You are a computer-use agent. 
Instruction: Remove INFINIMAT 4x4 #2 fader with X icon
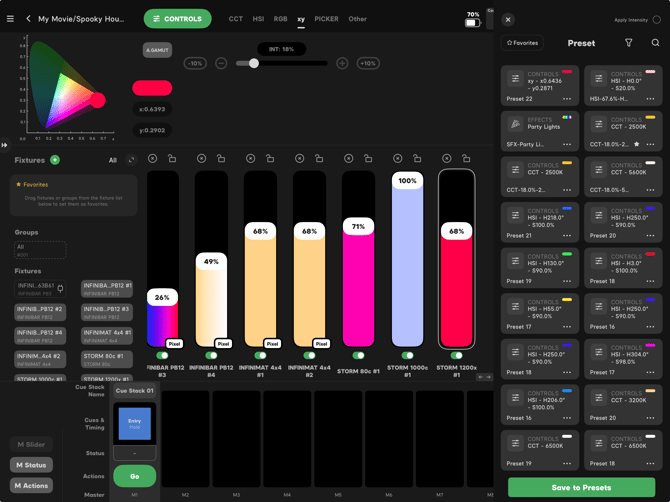tap(300, 159)
